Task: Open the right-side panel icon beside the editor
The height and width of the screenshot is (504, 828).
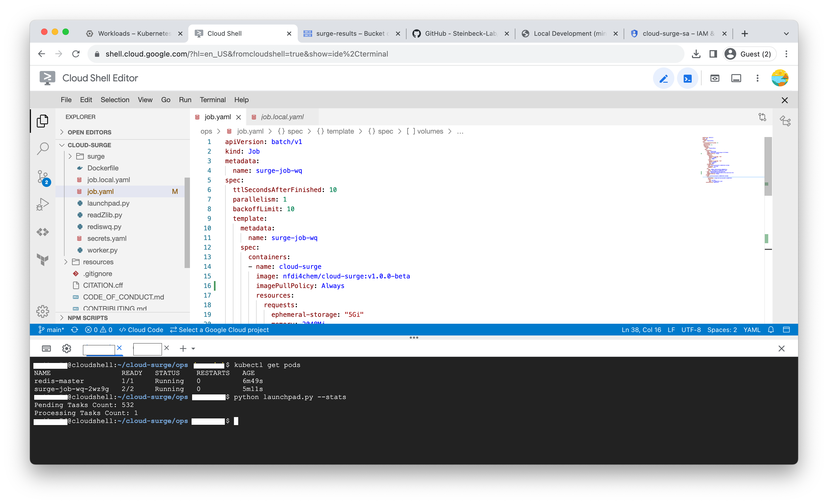Action: [785, 121]
